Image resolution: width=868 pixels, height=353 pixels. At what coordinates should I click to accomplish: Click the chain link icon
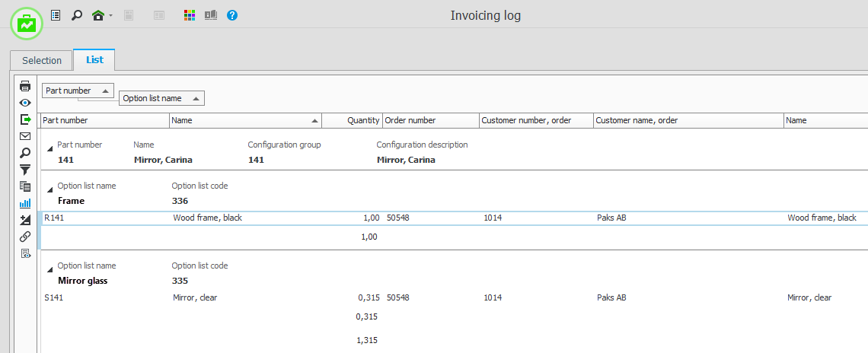[25, 237]
